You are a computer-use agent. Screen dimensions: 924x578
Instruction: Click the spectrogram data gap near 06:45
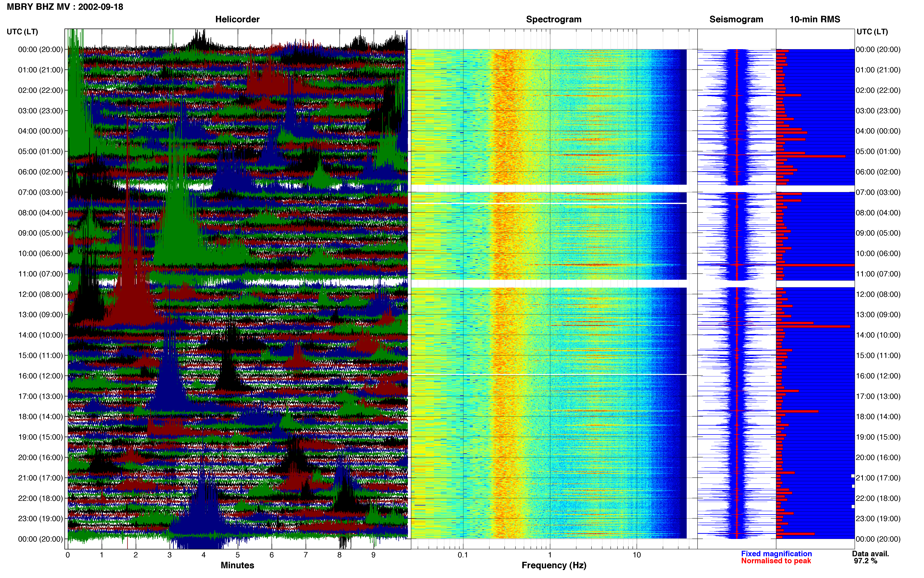pos(549,188)
